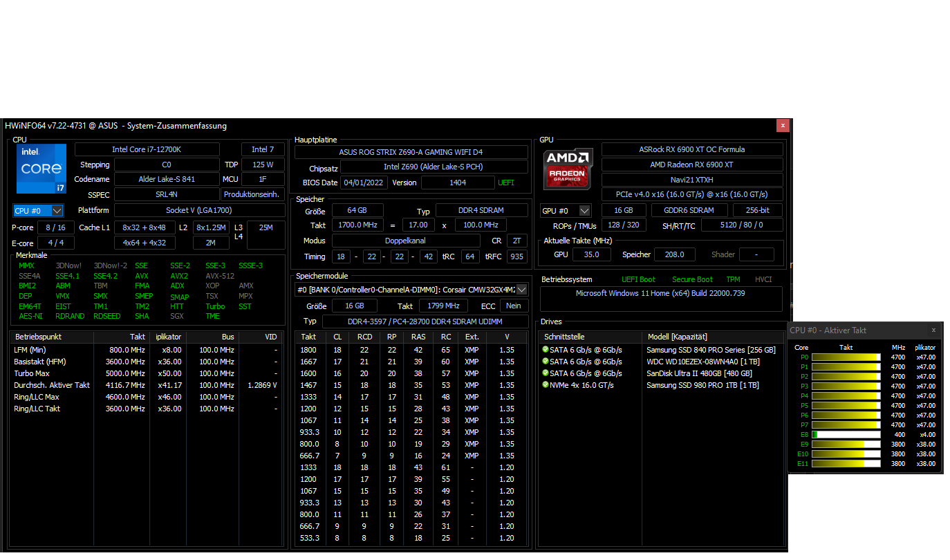Click the 125 W TDP value
This screenshot has width=950, height=560.
pyautogui.click(x=263, y=165)
